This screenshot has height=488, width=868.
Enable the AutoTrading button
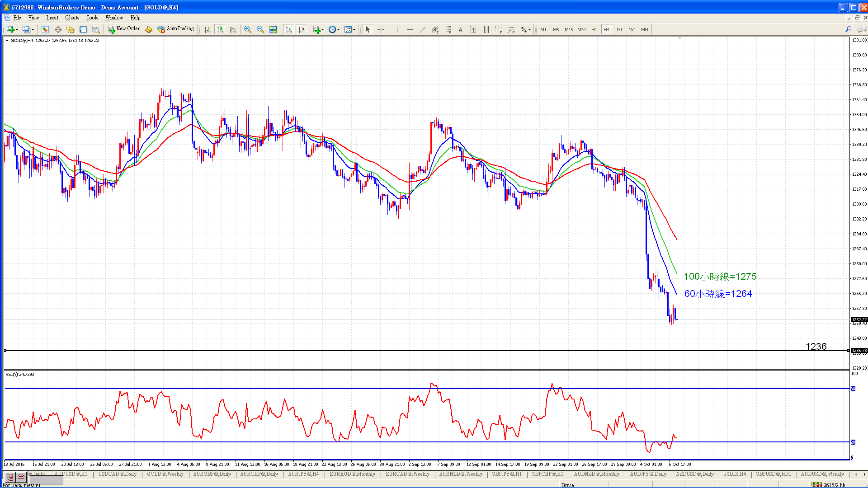(176, 29)
